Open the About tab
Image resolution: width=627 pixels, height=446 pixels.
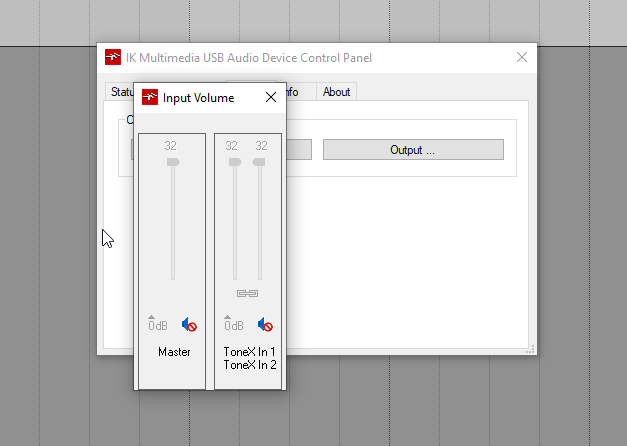(x=337, y=92)
